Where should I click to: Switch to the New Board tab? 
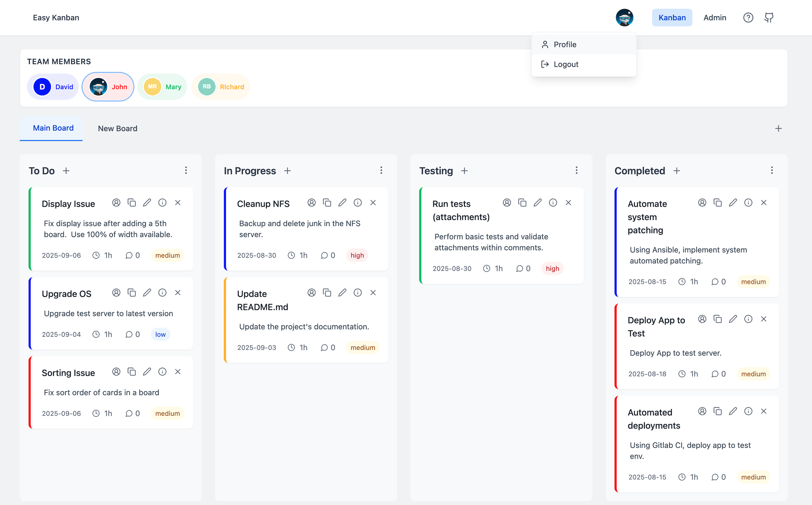click(x=117, y=128)
